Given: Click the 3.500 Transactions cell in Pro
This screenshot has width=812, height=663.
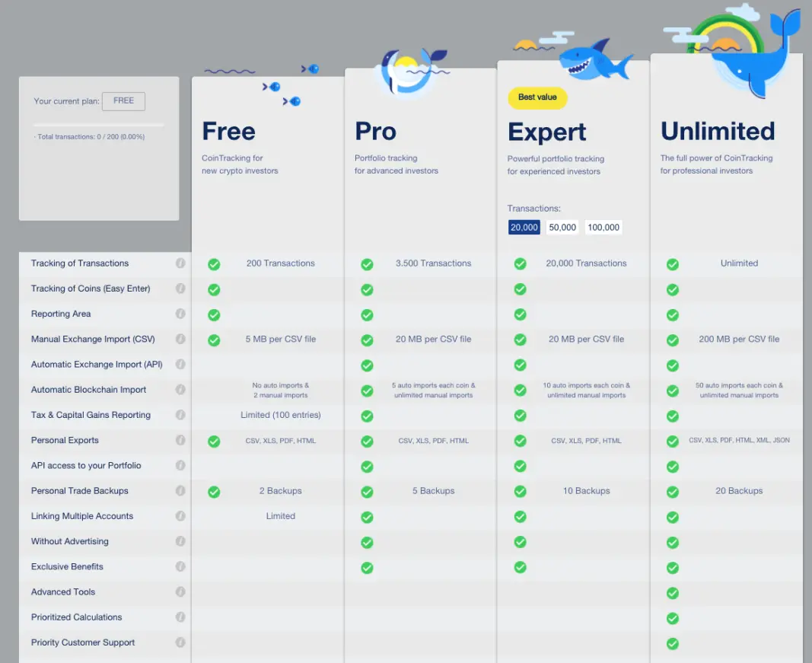Looking at the screenshot, I should 434,263.
